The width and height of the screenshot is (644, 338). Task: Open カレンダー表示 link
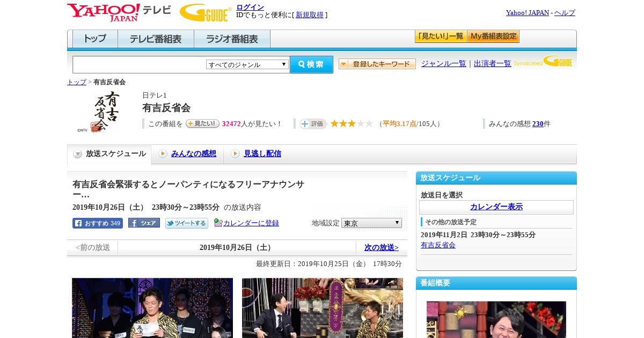click(x=496, y=207)
